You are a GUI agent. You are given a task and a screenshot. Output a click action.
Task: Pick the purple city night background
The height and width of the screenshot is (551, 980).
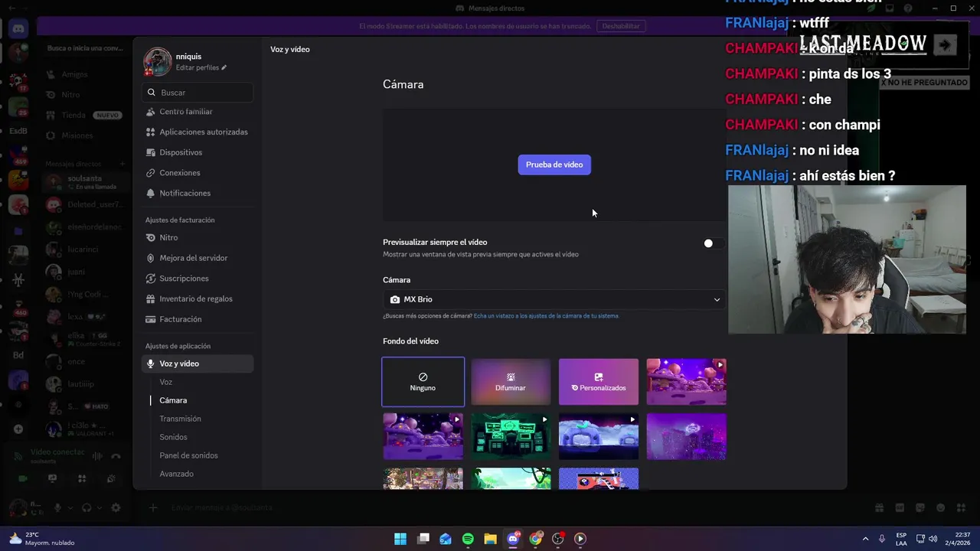[686, 437]
